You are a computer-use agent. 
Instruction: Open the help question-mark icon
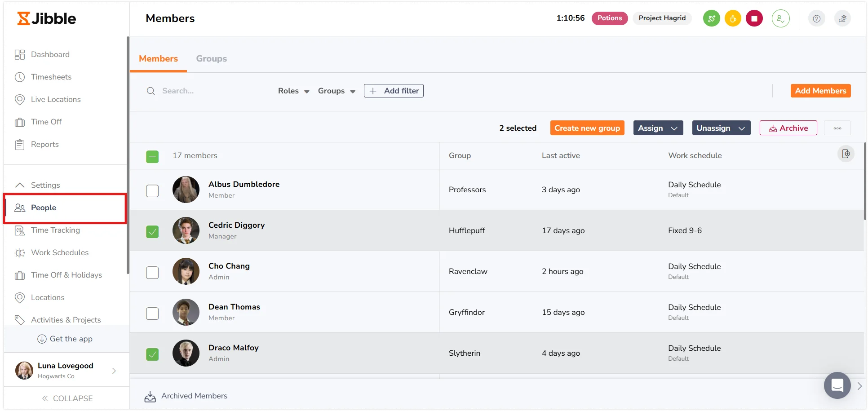click(816, 18)
